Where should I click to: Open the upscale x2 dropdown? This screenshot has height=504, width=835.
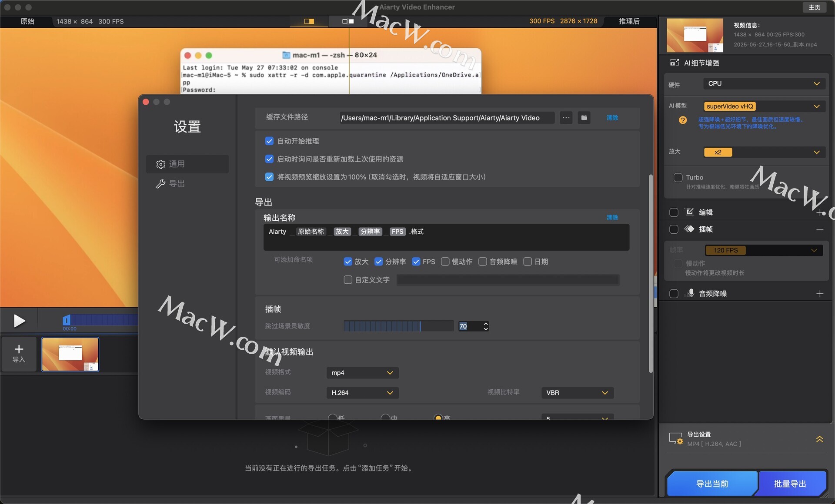point(764,152)
